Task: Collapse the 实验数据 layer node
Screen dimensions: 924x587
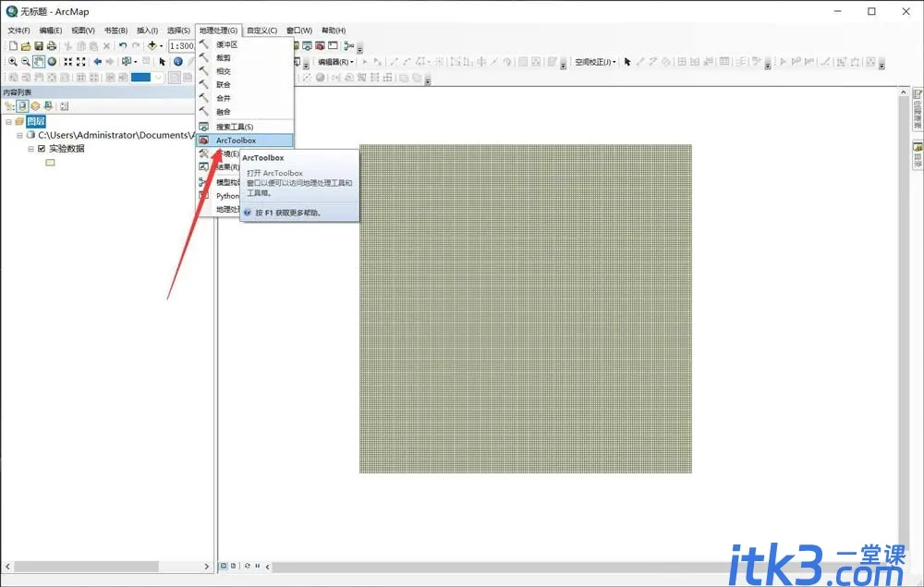Action: click(30, 149)
